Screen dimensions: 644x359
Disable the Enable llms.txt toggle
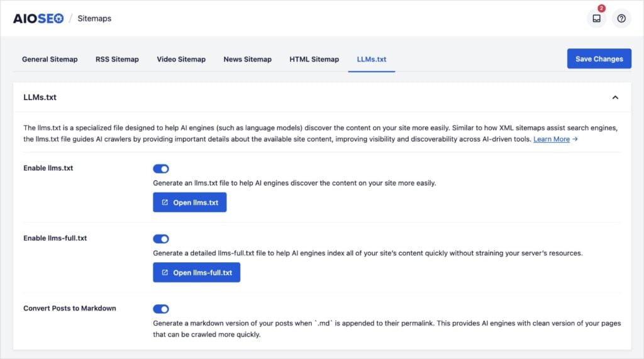click(x=161, y=168)
